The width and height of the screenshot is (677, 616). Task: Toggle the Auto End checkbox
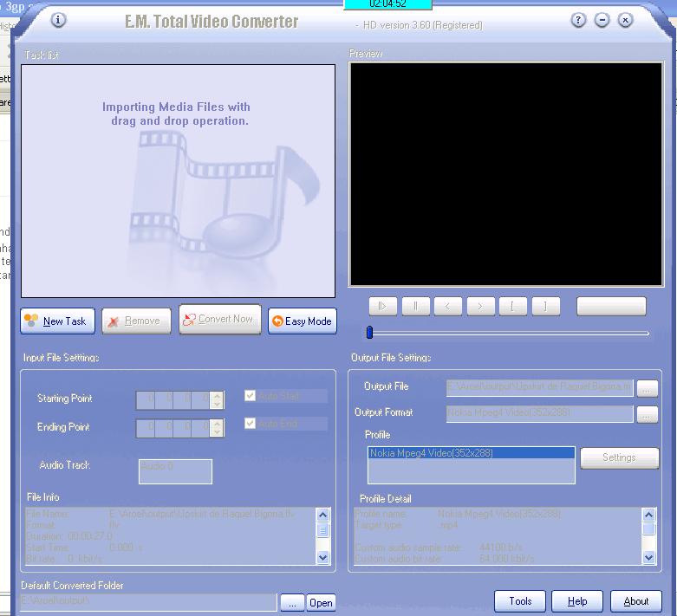[250, 423]
